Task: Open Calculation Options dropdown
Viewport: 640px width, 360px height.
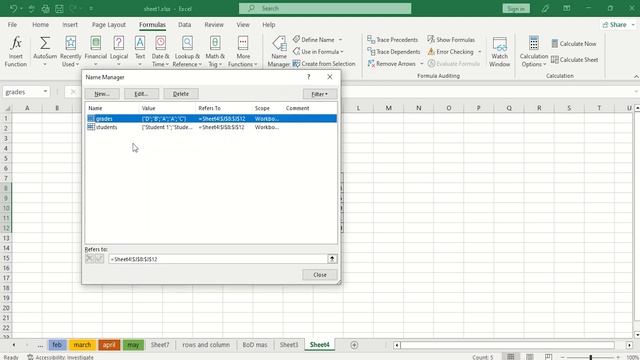Action: click(533, 51)
